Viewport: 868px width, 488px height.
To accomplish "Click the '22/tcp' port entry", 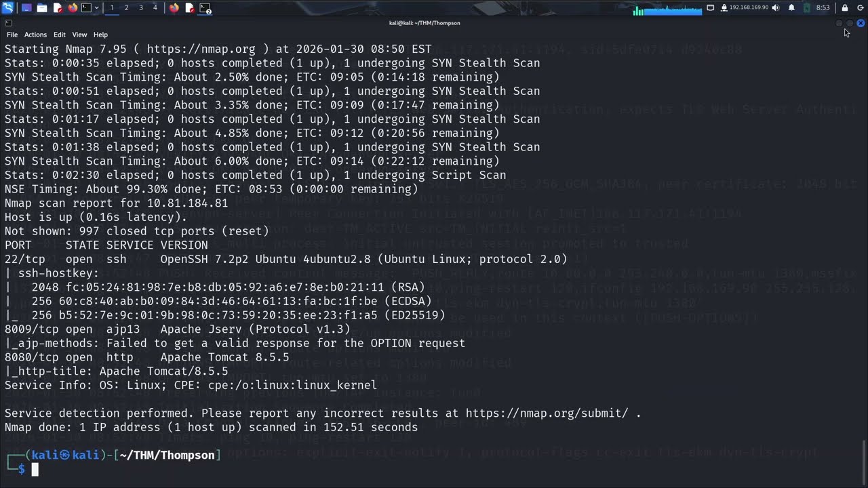I will [25, 259].
